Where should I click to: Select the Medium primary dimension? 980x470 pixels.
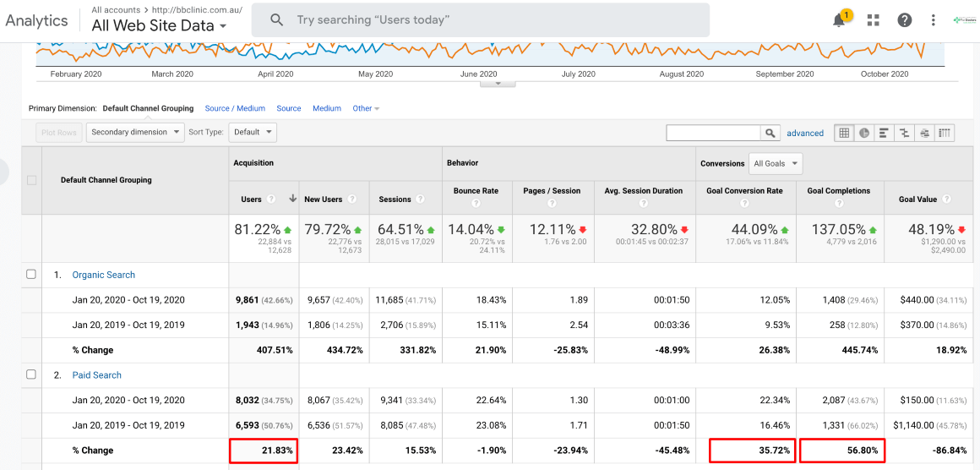(x=327, y=108)
